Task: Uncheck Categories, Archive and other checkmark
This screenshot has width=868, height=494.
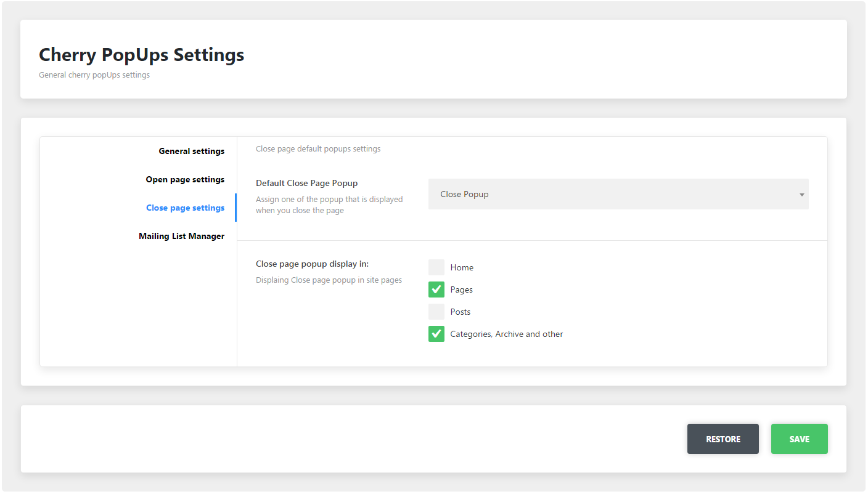Action: [436, 334]
